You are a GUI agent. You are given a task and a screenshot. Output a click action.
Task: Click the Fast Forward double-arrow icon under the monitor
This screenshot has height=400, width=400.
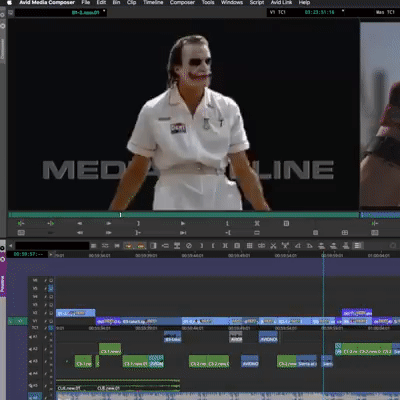pyautogui.click(x=109, y=232)
